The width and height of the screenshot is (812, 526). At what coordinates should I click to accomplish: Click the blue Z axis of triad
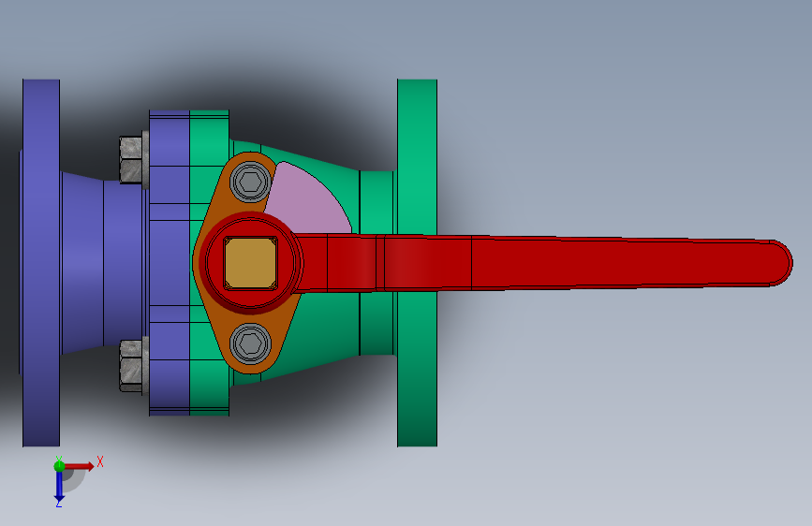click(59, 487)
